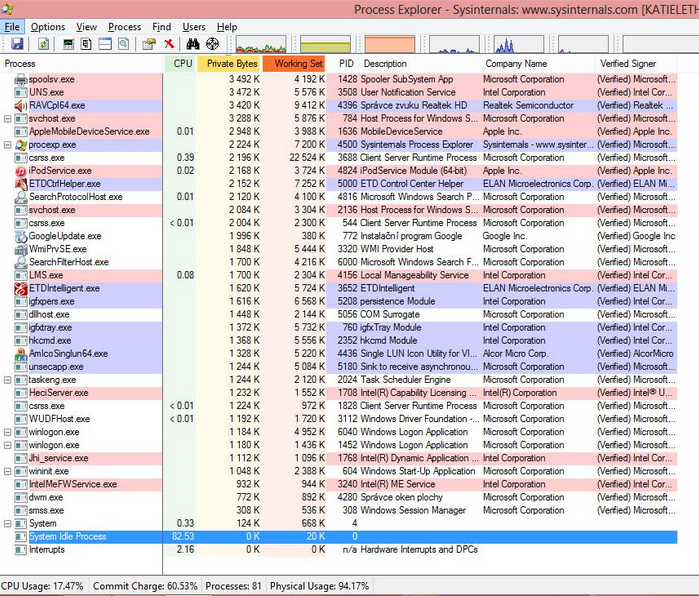Click the 'Správce zvuku Realtek HD' description

pyautogui.click(x=414, y=106)
